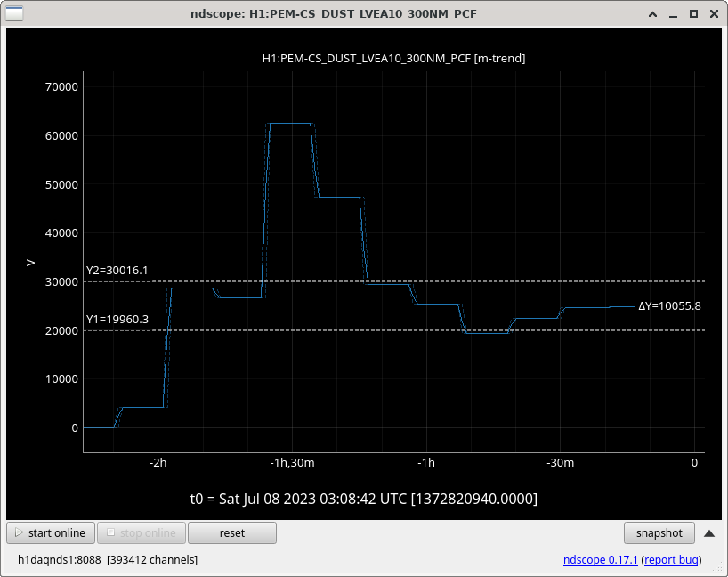
Task: Click the window menu icon in title bar
Action: [15, 13]
